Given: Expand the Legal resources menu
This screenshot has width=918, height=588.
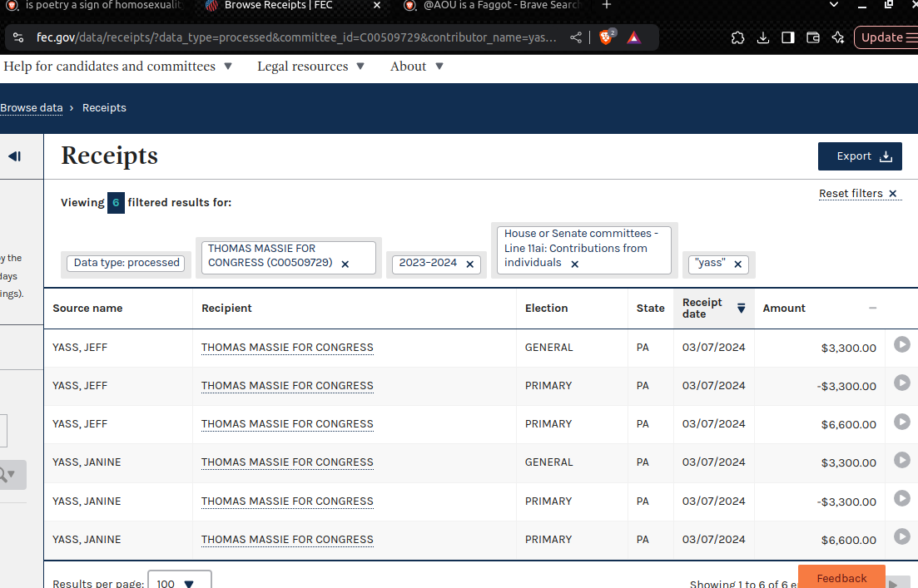Looking at the screenshot, I should tap(310, 67).
